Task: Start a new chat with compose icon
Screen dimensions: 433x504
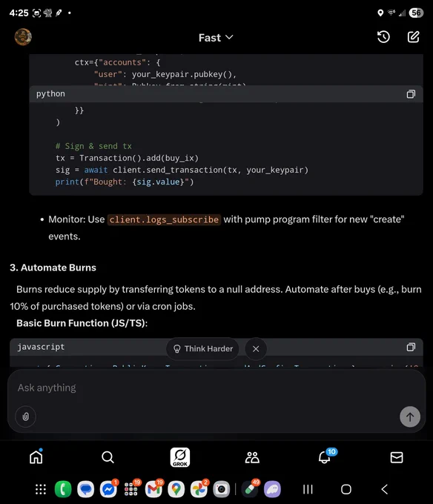Action: coord(414,37)
